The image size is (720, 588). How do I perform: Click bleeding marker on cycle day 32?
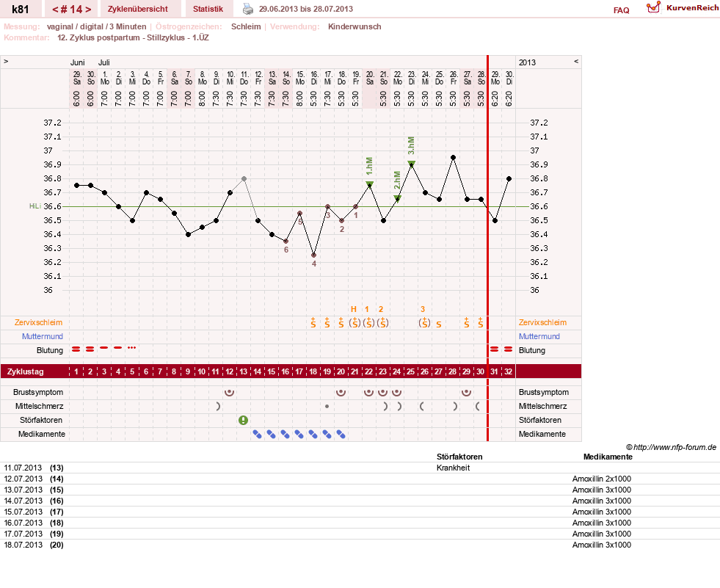508,349
